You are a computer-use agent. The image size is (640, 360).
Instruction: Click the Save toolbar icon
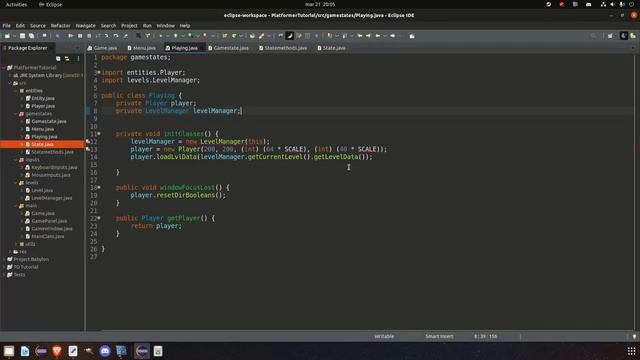22,36
